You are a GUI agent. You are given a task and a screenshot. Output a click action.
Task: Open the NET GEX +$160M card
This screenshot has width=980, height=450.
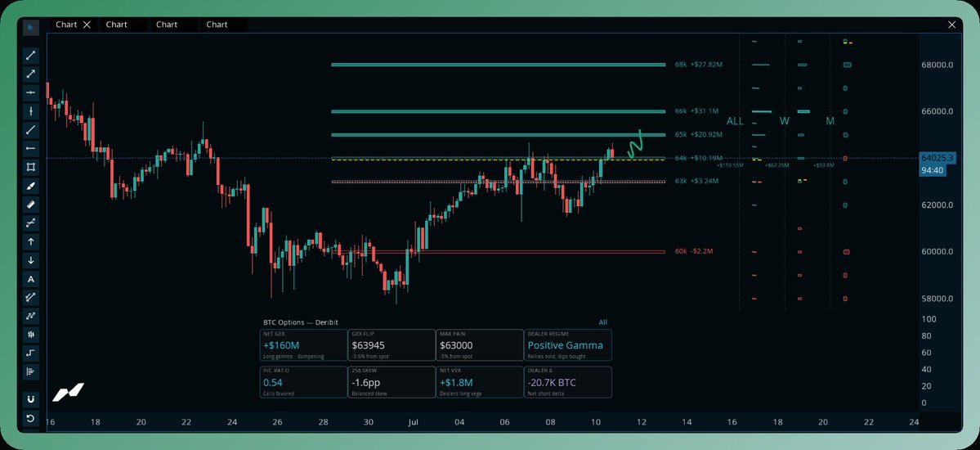tap(303, 344)
